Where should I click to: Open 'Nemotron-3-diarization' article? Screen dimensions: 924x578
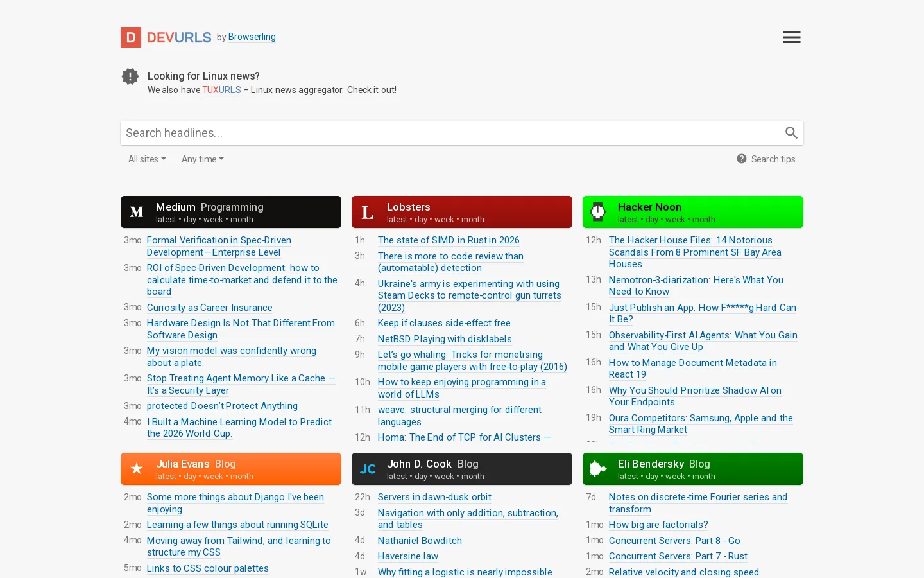pos(696,286)
